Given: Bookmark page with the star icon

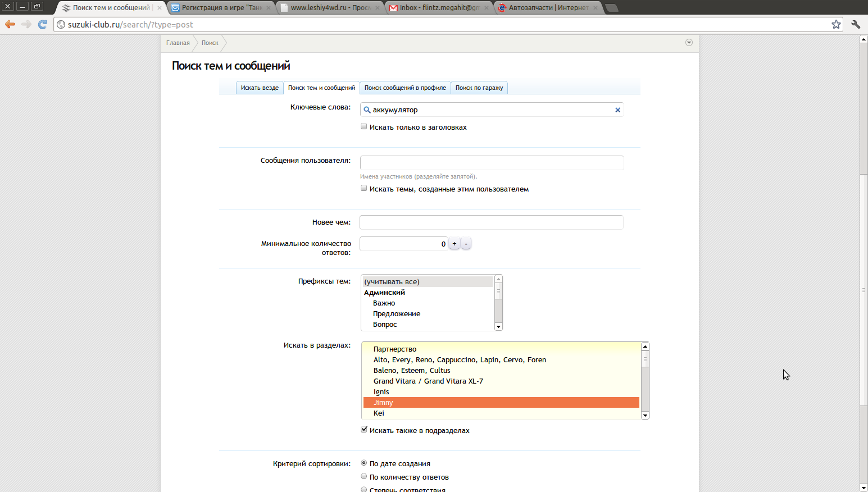Looking at the screenshot, I should tap(836, 24).
